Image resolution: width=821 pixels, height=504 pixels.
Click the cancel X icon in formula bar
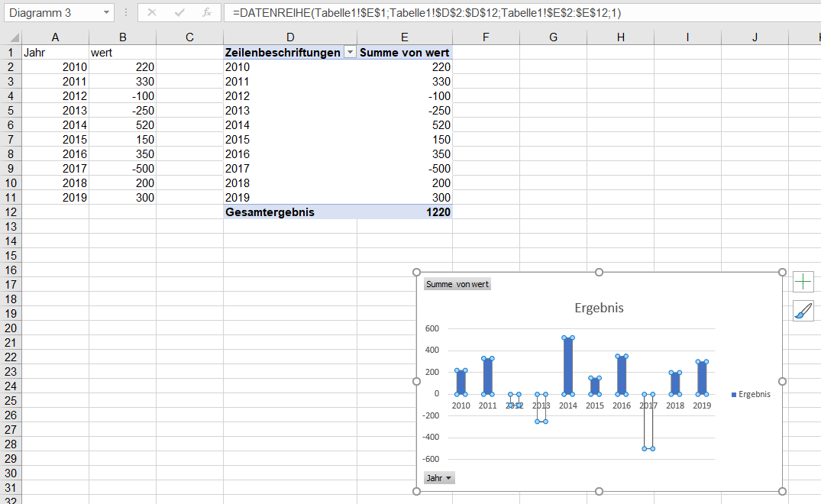[x=152, y=12]
